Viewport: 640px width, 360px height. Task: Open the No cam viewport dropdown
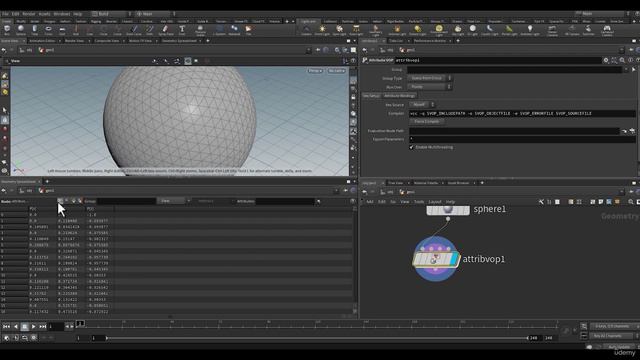click(x=337, y=71)
